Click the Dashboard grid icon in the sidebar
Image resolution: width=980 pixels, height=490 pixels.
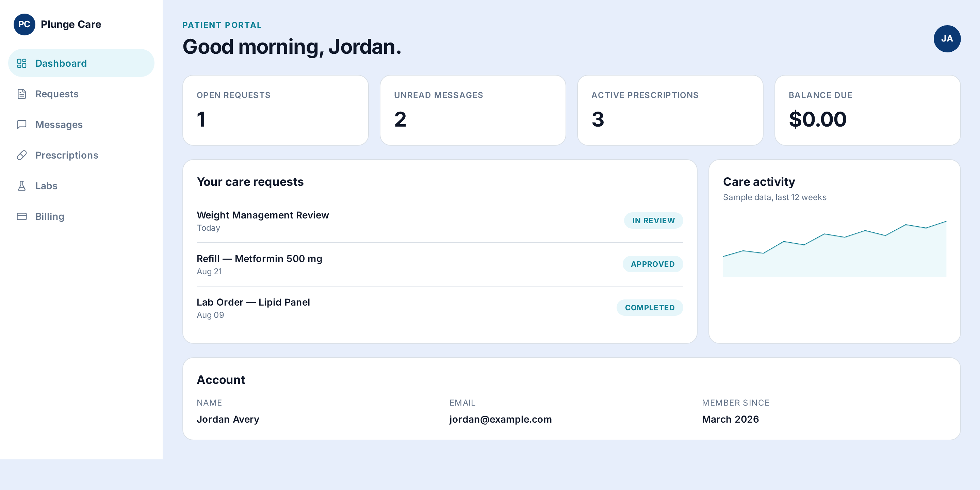coord(22,63)
